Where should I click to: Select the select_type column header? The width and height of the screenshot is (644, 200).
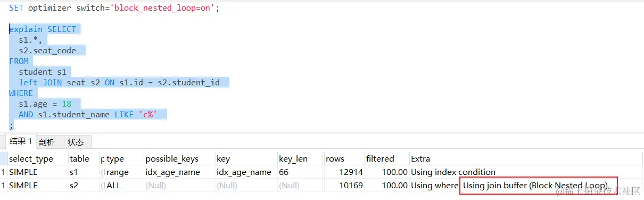(x=31, y=158)
